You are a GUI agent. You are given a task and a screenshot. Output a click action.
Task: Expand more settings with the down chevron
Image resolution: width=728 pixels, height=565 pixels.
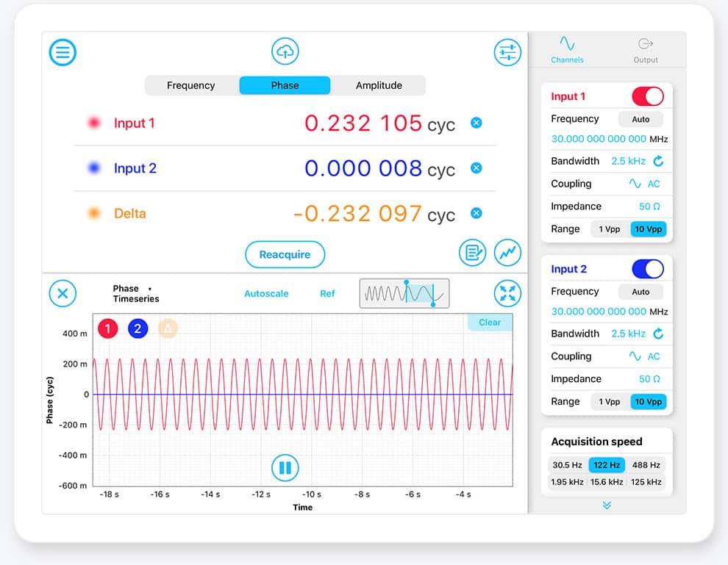coord(607,505)
